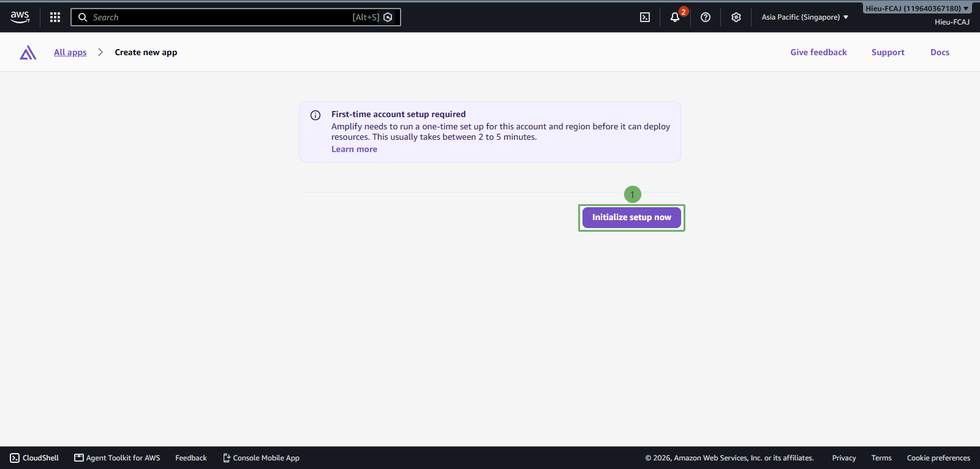Click the Amplify logo icon
Image resolution: width=980 pixels, height=469 pixels.
(x=28, y=53)
